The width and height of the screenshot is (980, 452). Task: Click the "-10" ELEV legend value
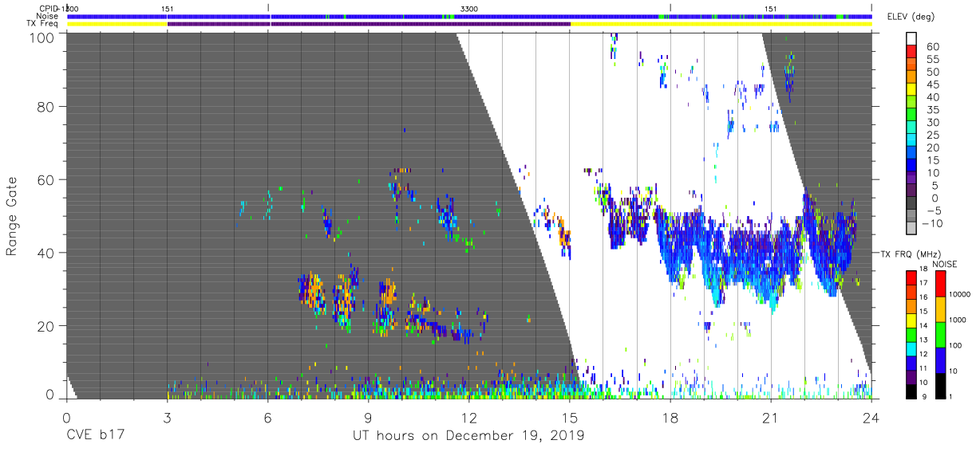click(931, 225)
